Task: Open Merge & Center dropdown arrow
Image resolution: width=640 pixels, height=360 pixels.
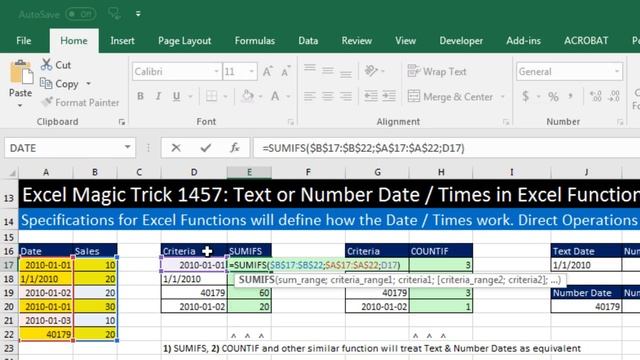Action: click(x=503, y=97)
